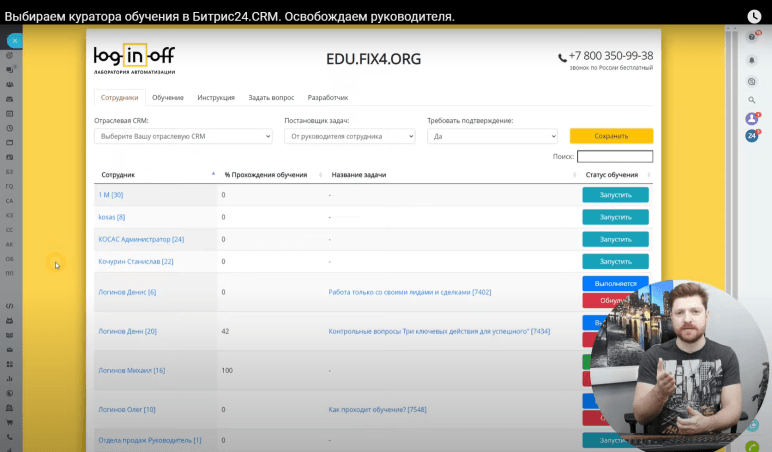Click the people group icon in left sidebar

[x=9, y=85]
